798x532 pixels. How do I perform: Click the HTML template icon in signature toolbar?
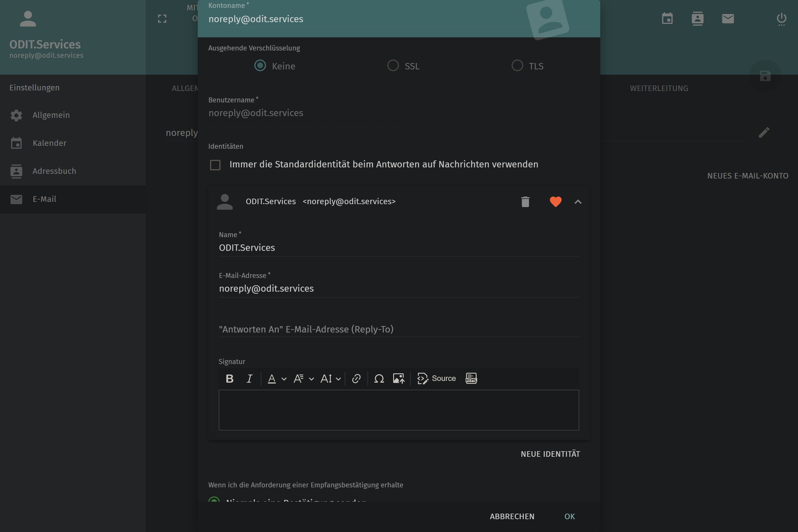[x=471, y=378]
